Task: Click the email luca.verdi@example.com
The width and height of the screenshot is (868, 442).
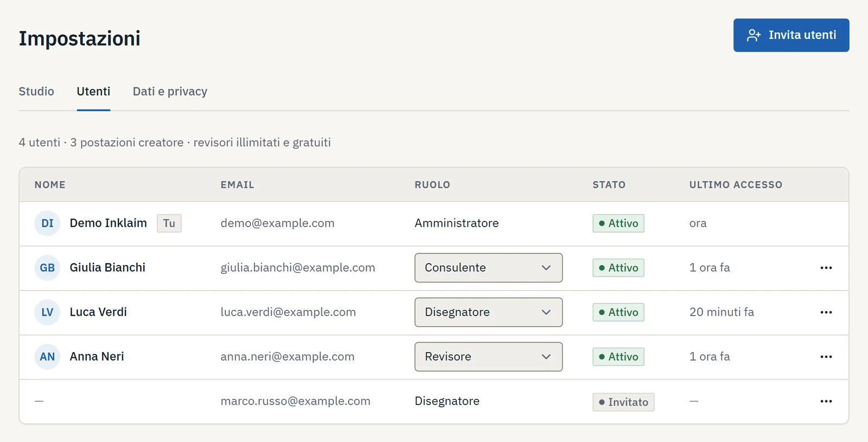Action: click(x=288, y=312)
